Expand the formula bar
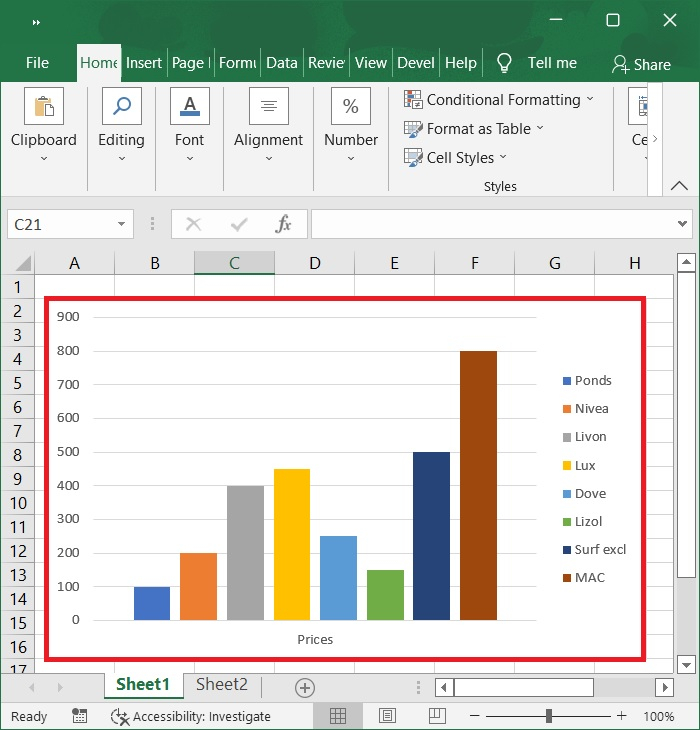This screenshot has width=700, height=730. pos(682,224)
